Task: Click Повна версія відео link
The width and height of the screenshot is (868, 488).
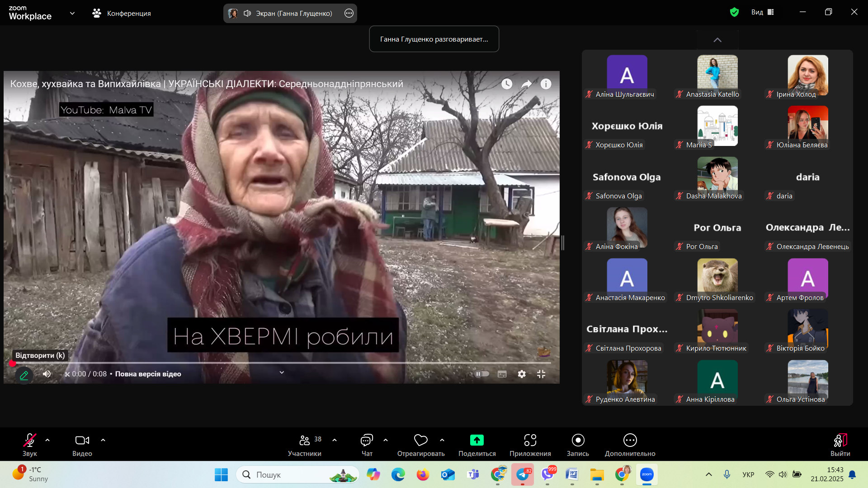Action: point(148,374)
